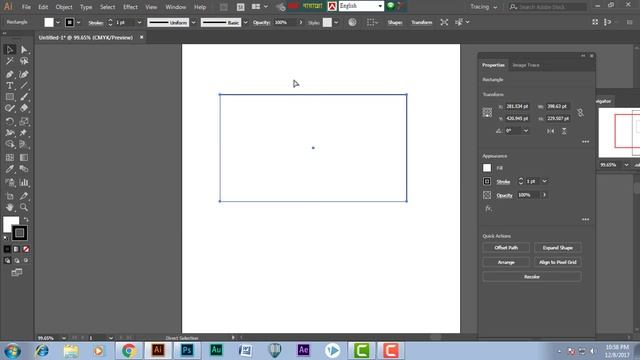Viewport: 640px width, 360px height.
Task: Select the Zoom magnifier tool
Action: (x=24, y=207)
